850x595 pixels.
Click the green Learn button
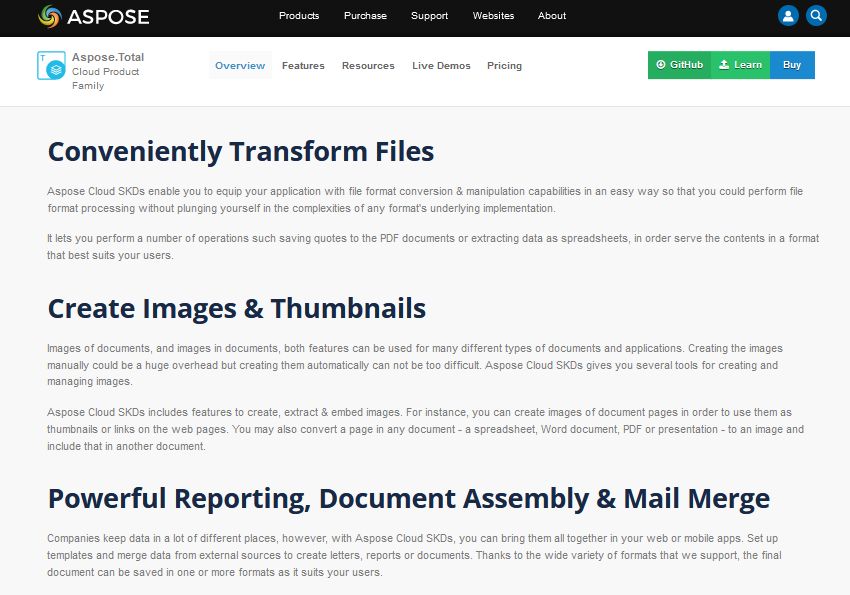740,64
